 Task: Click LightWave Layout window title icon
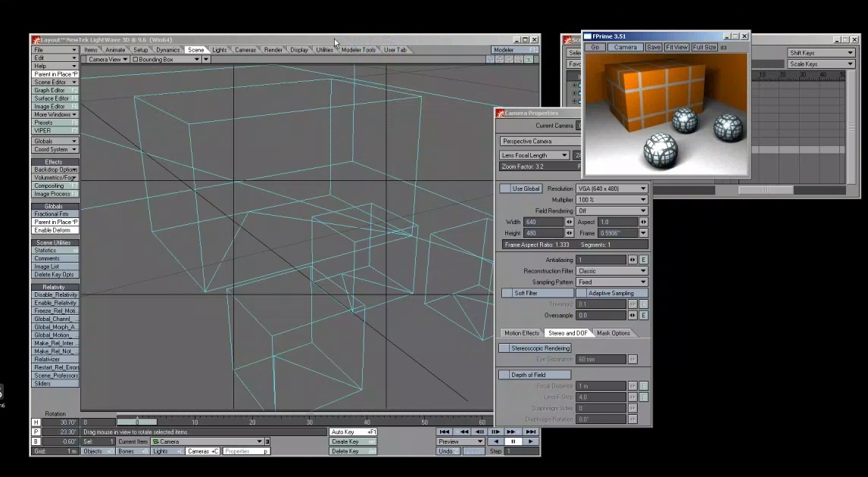pos(36,40)
